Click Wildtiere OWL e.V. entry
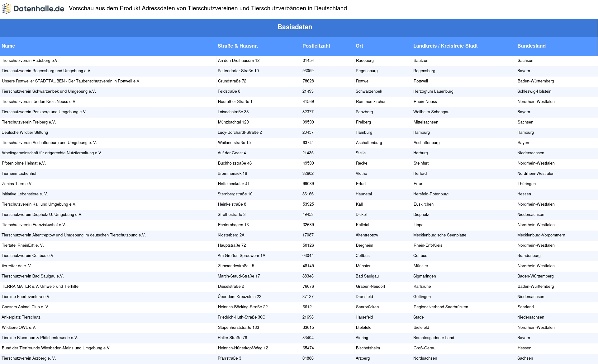 click(19, 328)
